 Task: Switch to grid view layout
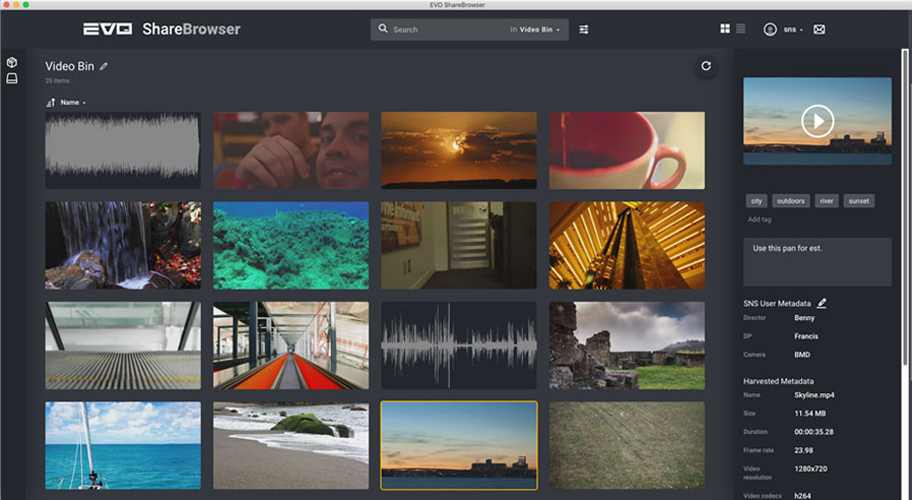725,29
